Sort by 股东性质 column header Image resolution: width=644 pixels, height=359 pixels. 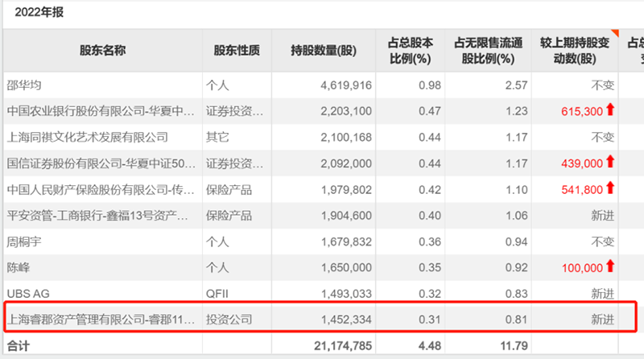[237, 51]
